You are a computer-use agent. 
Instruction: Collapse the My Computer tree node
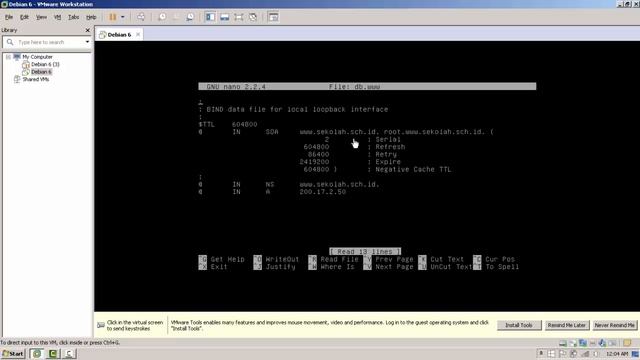tap(8, 57)
